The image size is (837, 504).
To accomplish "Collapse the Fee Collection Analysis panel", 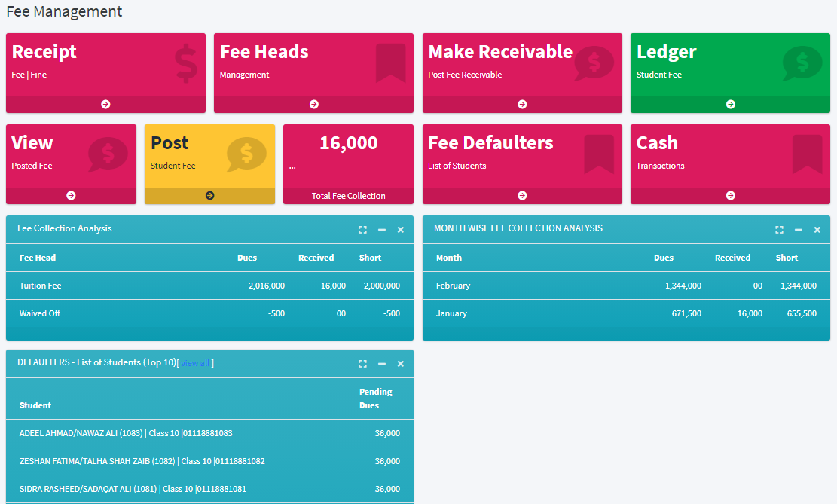I will (x=382, y=230).
